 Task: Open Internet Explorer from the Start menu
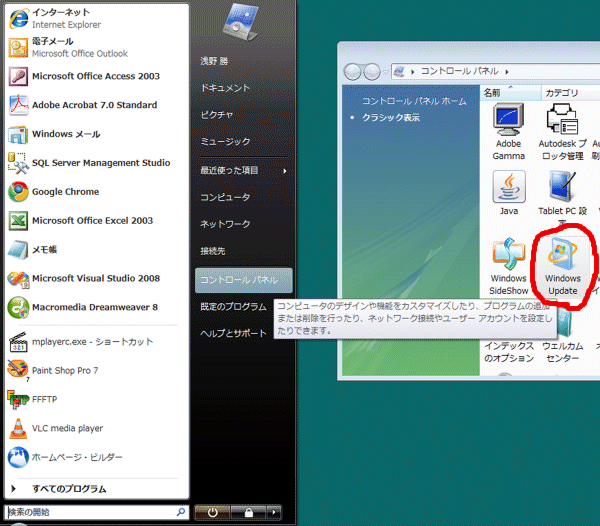pyautogui.click(x=97, y=18)
